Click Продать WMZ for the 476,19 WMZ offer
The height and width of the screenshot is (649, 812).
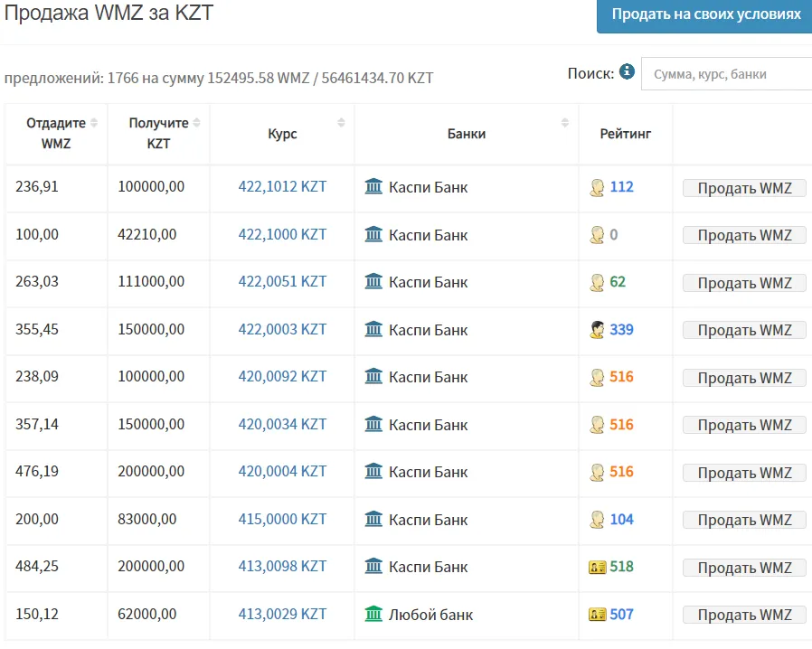(x=744, y=473)
